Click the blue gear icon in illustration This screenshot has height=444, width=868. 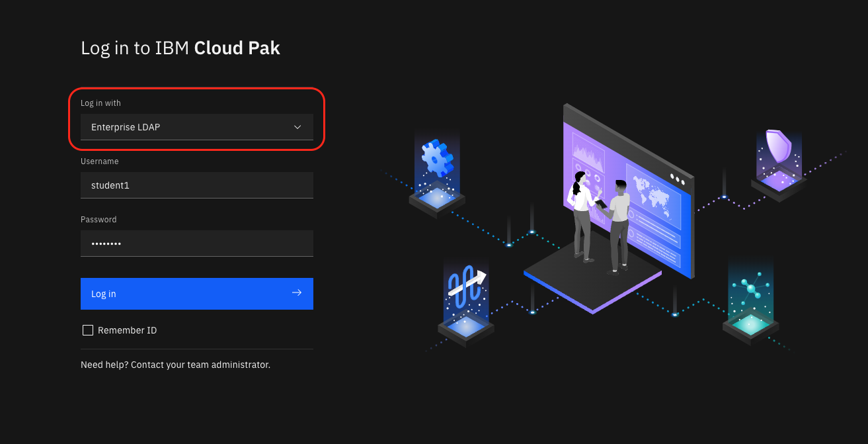(x=437, y=159)
